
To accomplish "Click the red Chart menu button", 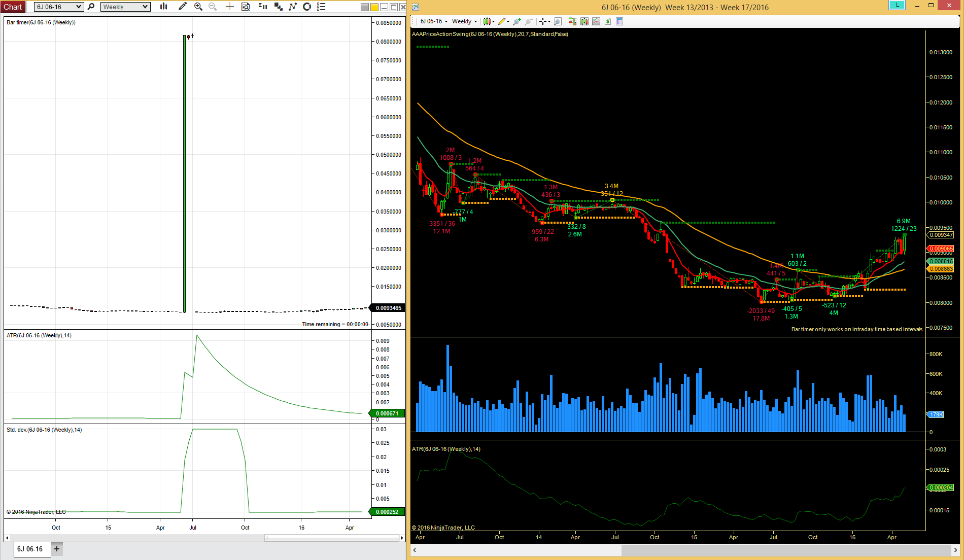I will (13, 7).
